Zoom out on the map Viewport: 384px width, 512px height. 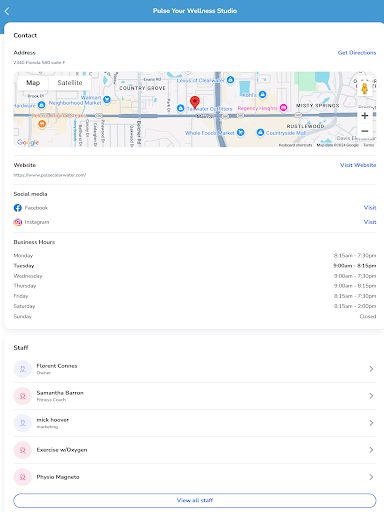click(x=365, y=131)
